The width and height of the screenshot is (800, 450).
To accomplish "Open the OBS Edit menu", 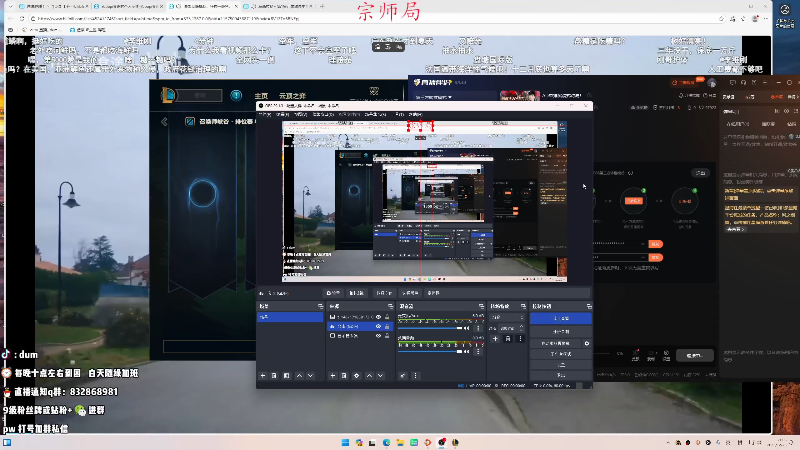I will (x=282, y=114).
